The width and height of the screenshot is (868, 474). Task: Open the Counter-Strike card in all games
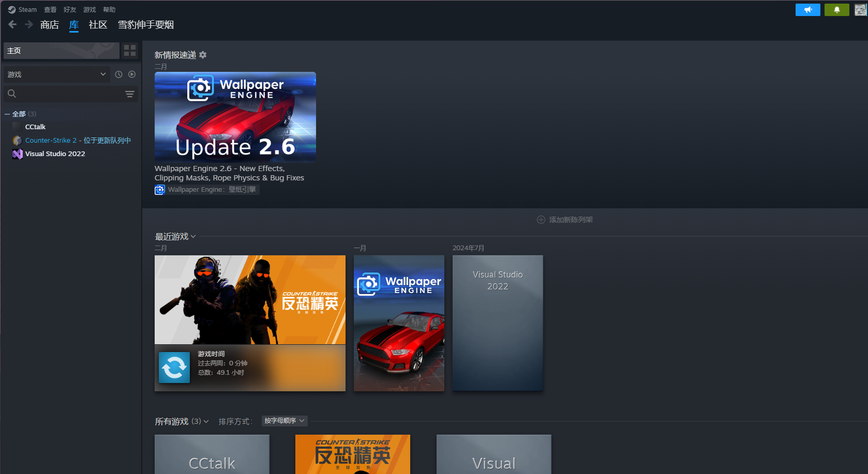tap(353, 454)
